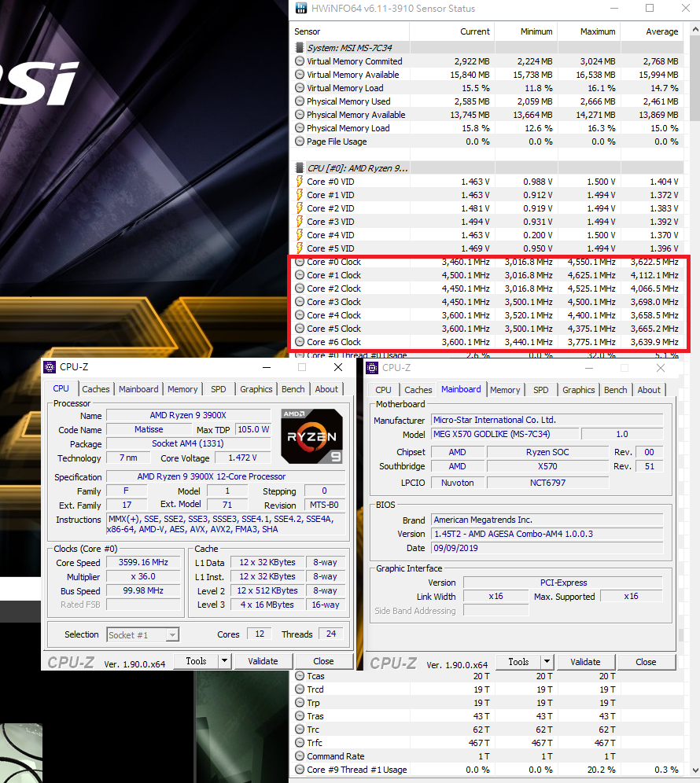Click the System: MSI MS-7C34 chip icon
This screenshot has height=783, width=700.
pyautogui.click(x=300, y=47)
